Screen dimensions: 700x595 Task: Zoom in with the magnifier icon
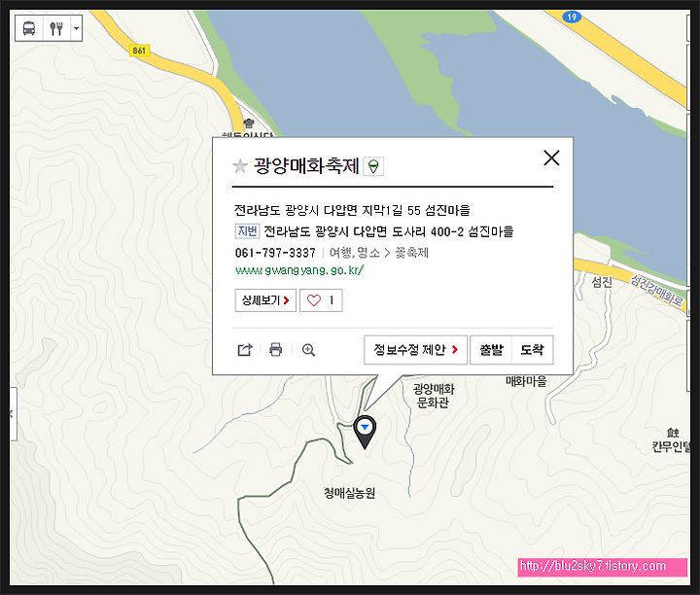(x=308, y=350)
